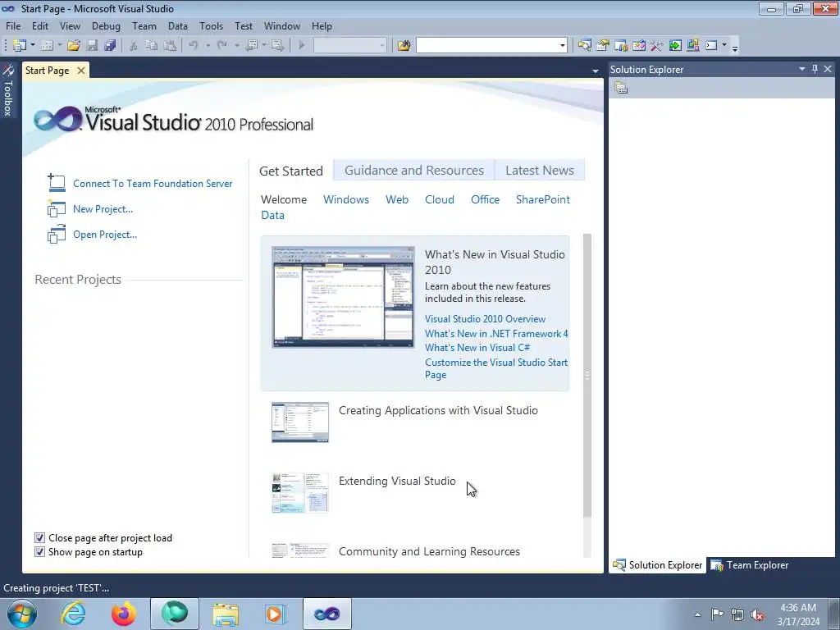
Task: Click the Solution Explorer toolbar icon
Action: click(584, 46)
